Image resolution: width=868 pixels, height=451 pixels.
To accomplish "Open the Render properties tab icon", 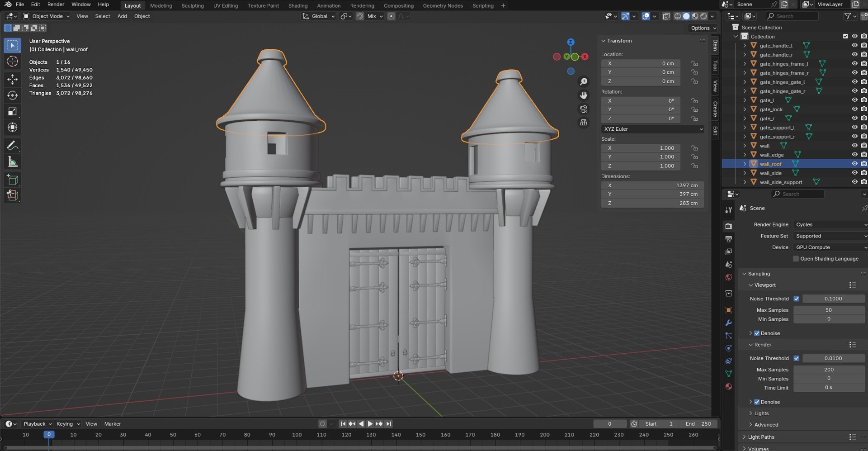I will tap(728, 226).
